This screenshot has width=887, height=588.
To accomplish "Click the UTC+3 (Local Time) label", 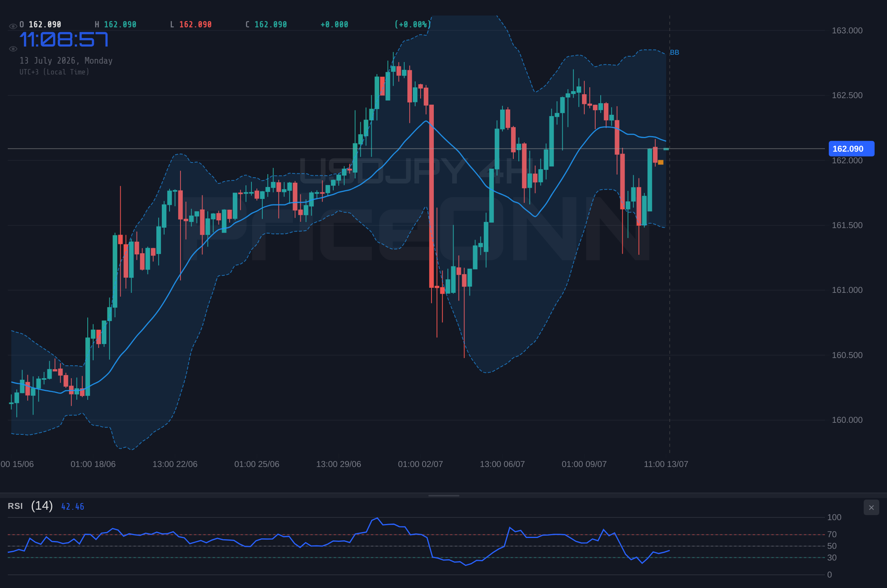I will [x=54, y=72].
